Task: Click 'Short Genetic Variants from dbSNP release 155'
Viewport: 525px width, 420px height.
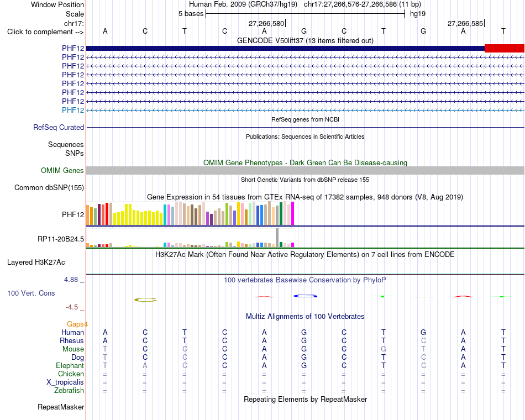Action: coord(305,180)
